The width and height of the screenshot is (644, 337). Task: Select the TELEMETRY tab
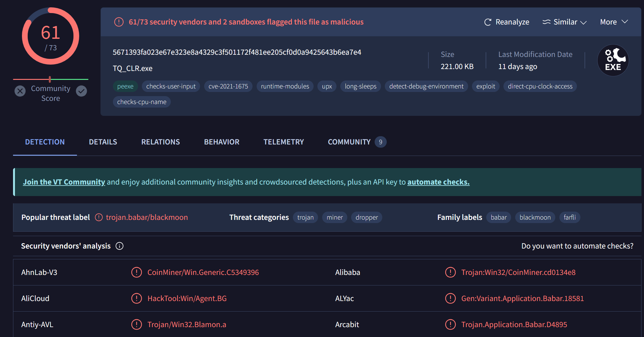click(284, 142)
